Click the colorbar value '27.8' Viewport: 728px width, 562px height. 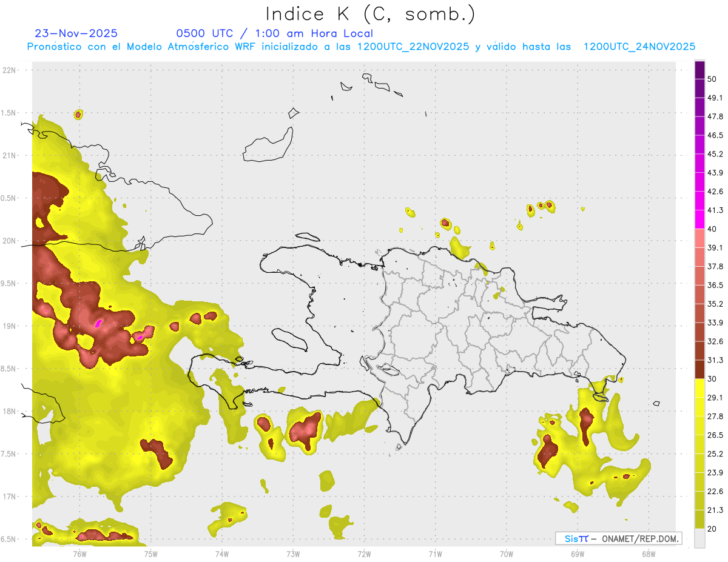pyautogui.click(x=715, y=416)
